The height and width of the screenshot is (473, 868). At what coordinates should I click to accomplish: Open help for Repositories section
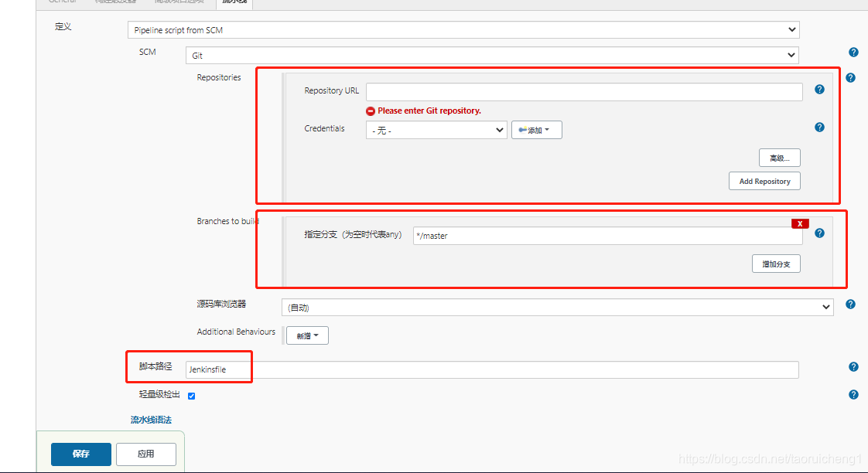pos(851,78)
